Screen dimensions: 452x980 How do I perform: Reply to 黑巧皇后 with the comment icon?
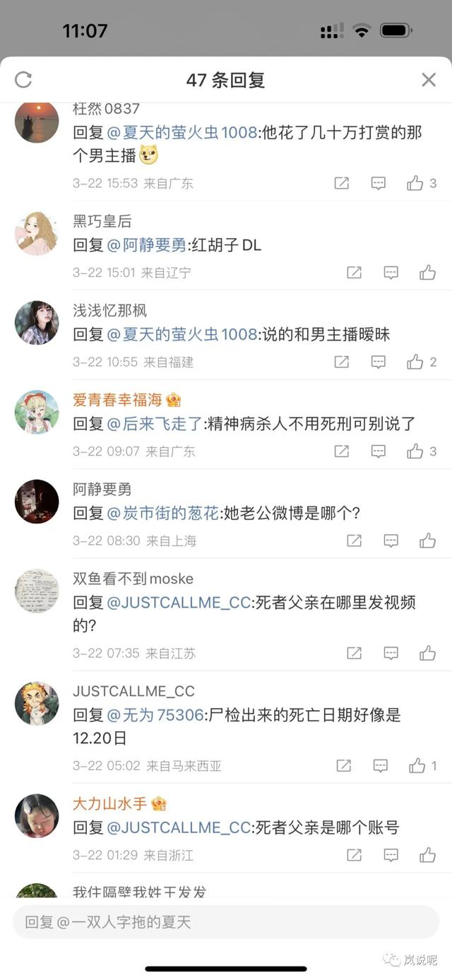(x=391, y=273)
